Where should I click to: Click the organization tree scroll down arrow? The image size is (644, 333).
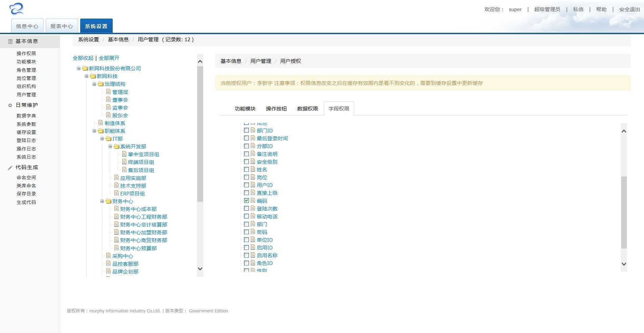(x=200, y=269)
